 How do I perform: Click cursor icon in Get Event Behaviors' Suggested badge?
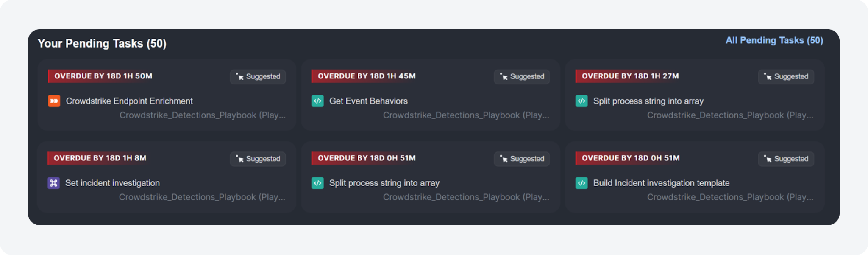click(x=504, y=76)
